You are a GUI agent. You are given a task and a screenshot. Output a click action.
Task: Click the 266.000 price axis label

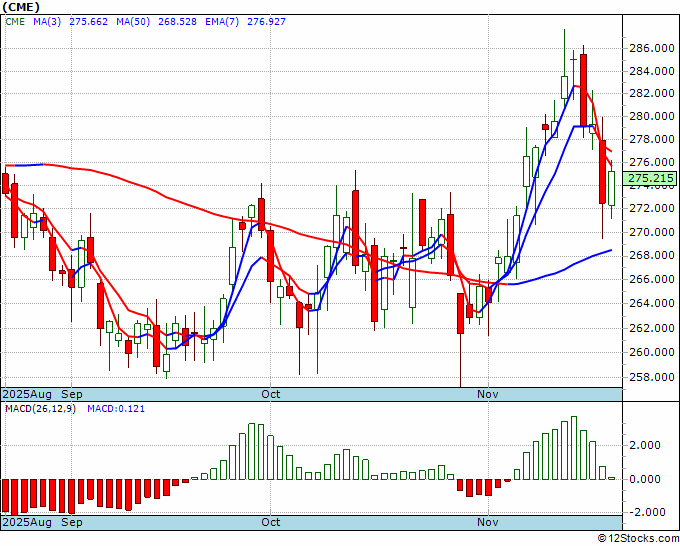[651, 279]
